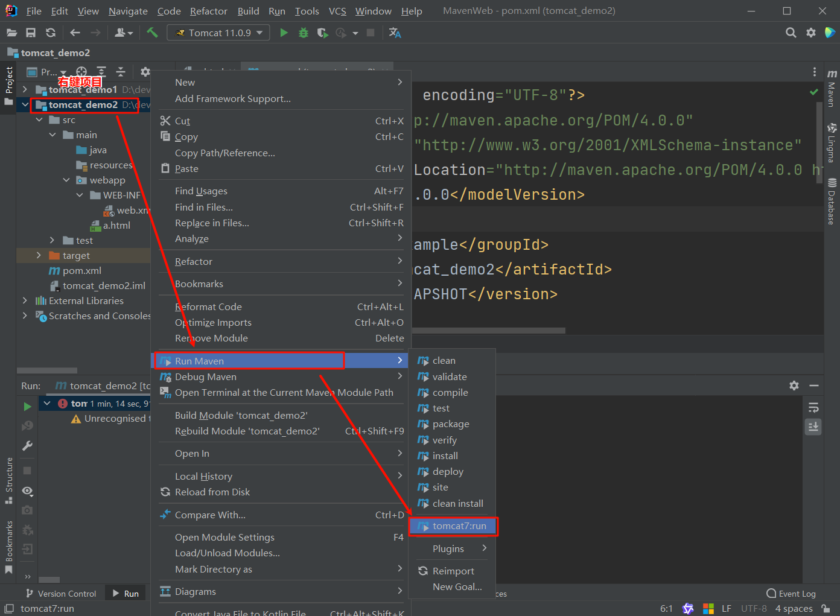Click Run tool window button at bottom
The height and width of the screenshot is (616, 840).
pos(126,594)
